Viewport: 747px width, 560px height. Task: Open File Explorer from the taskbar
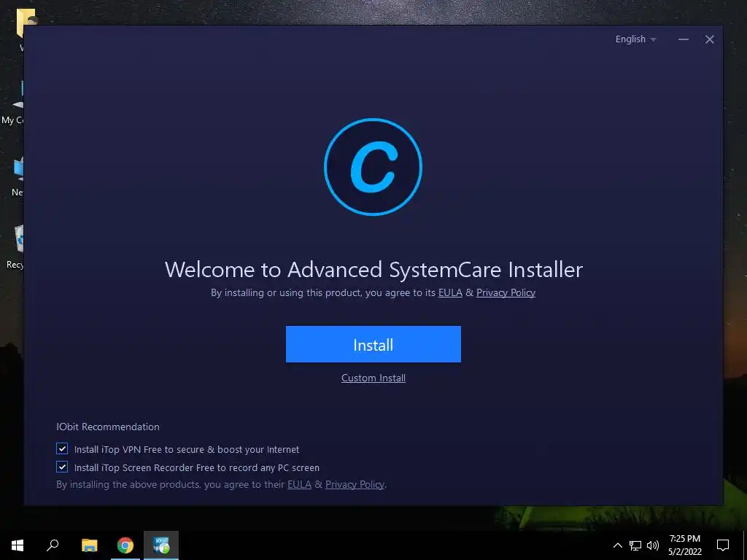(x=89, y=545)
